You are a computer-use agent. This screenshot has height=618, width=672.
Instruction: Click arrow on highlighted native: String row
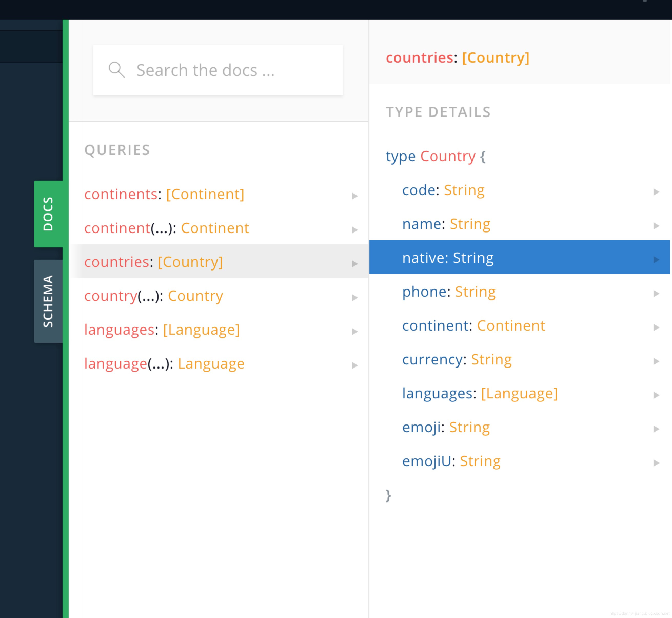[x=656, y=259]
